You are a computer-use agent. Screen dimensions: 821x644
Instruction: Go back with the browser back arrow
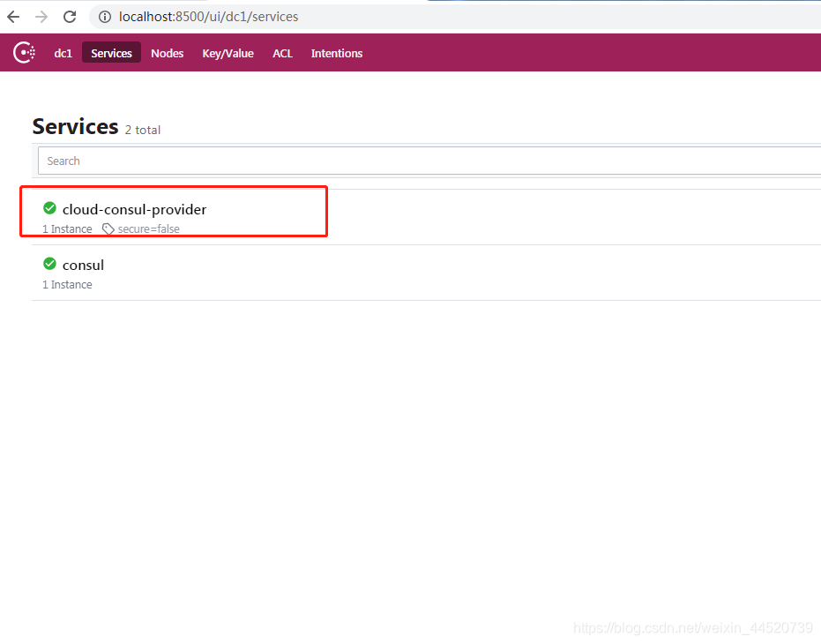click(x=13, y=17)
